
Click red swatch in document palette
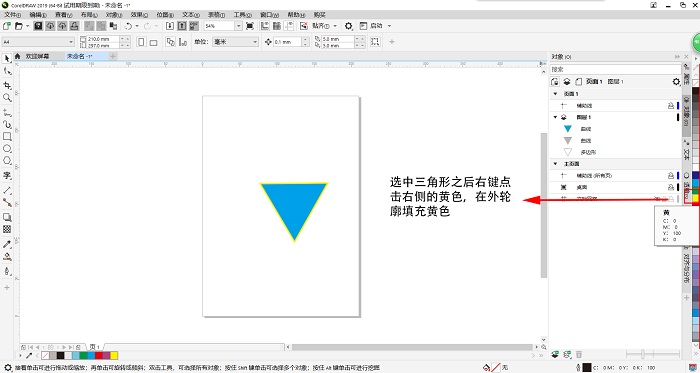coord(99,356)
